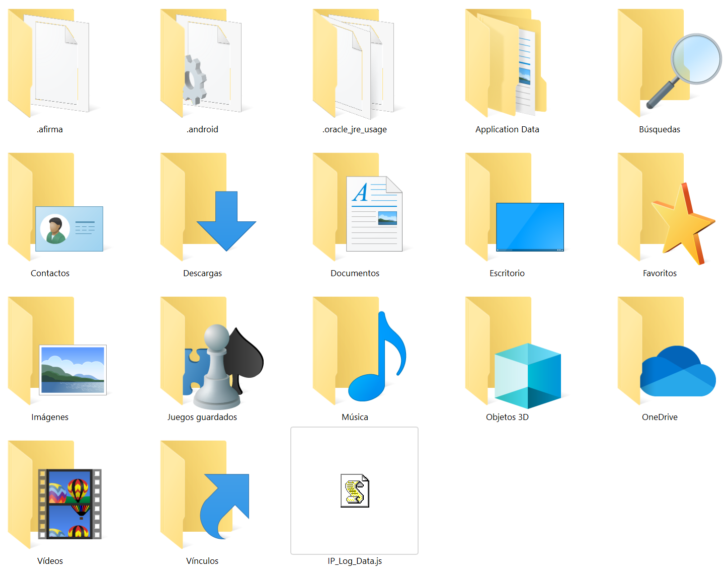This screenshot has width=728, height=583.
Task: Select the Documentos folder icon
Action: coord(354,207)
